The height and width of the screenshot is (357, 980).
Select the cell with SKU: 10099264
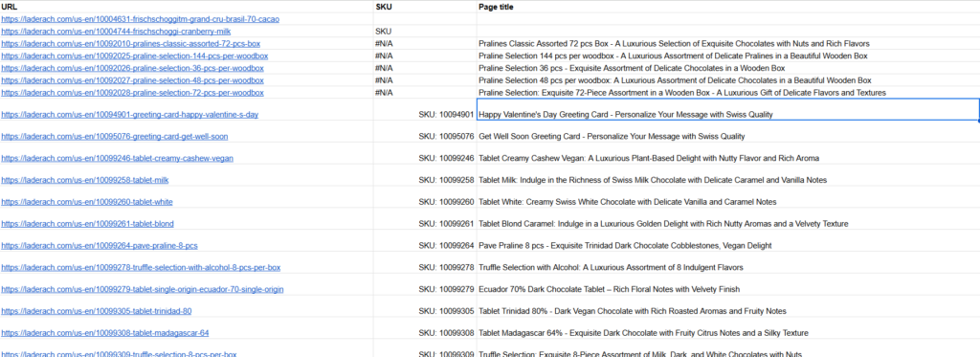(x=425, y=240)
